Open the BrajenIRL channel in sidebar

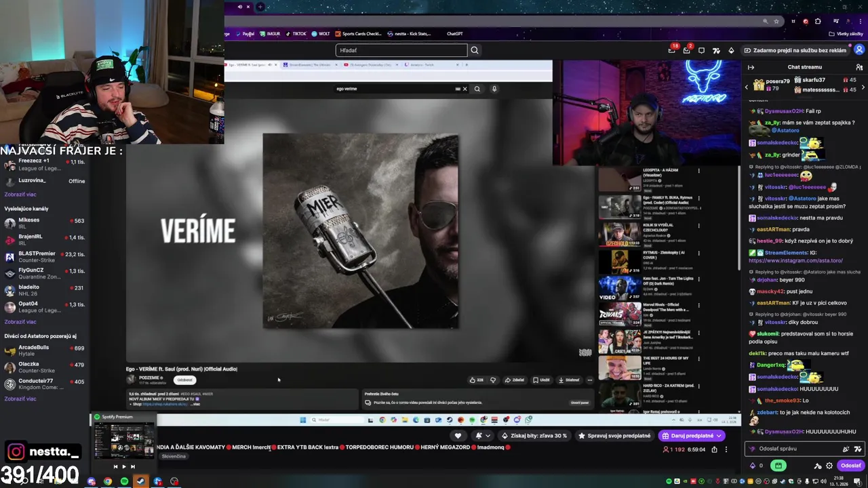[45, 240]
